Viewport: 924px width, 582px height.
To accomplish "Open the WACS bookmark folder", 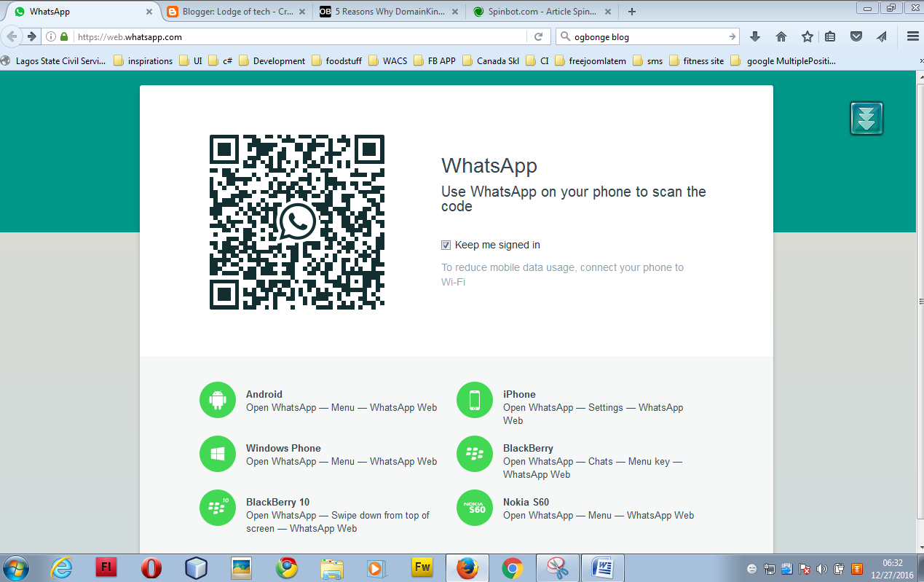I will 389,61.
